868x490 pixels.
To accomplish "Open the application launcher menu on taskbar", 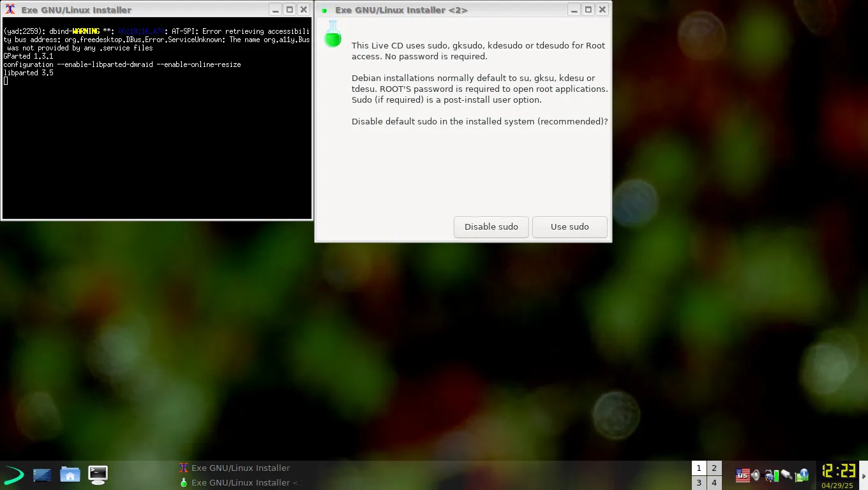I will coord(13,475).
